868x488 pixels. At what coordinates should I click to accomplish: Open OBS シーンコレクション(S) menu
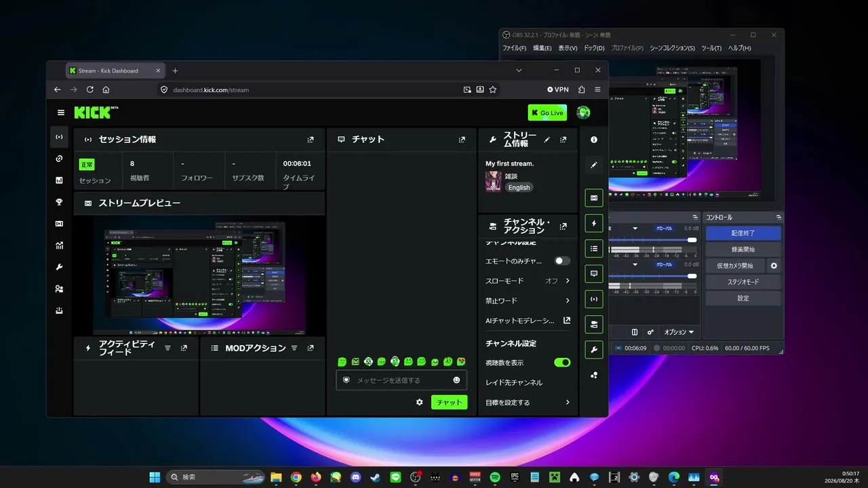(x=672, y=48)
